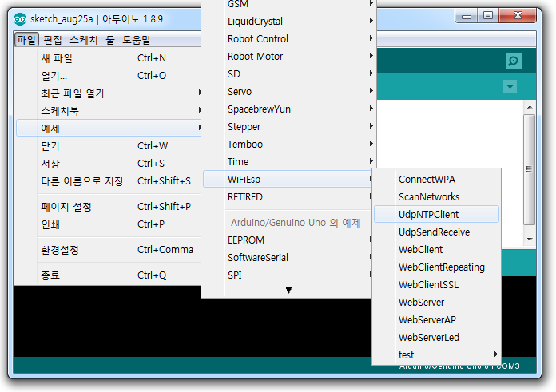Choose 닫기 menu entry
The image size is (556, 392).
(109, 145)
